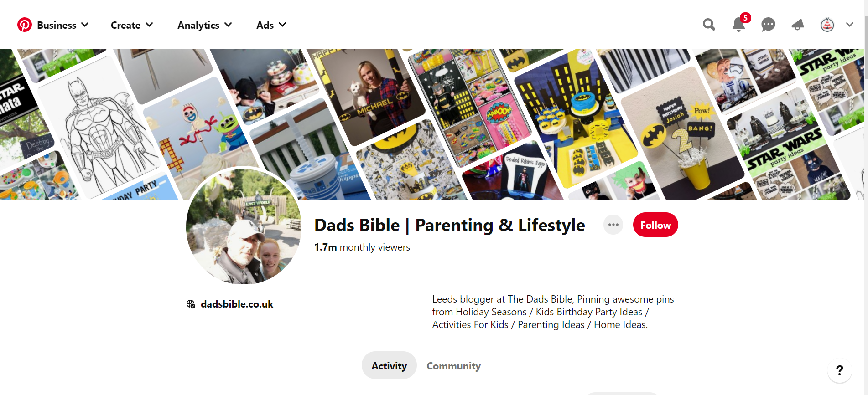Open the search magnifier icon
The width and height of the screenshot is (868, 395).
(x=709, y=25)
